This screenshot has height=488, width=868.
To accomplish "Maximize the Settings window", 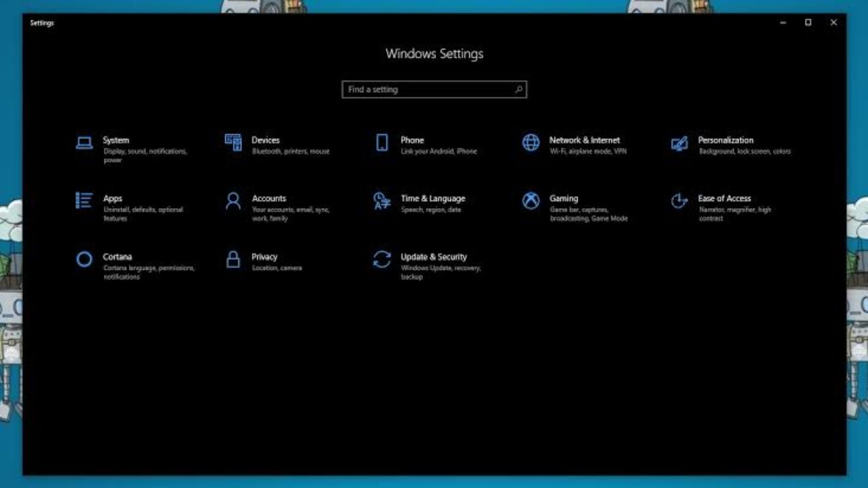I will click(x=808, y=22).
